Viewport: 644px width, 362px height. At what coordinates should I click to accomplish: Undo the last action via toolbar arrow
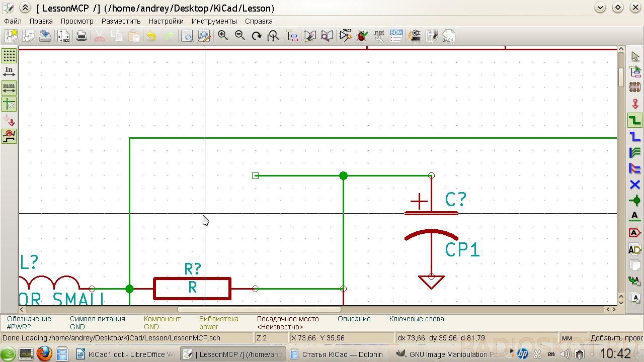pyautogui.click(x=151, y=36)
